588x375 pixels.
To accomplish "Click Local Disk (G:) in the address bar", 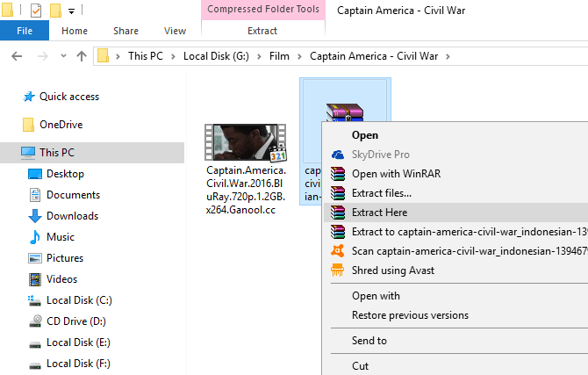I will (x=216, y=56).
